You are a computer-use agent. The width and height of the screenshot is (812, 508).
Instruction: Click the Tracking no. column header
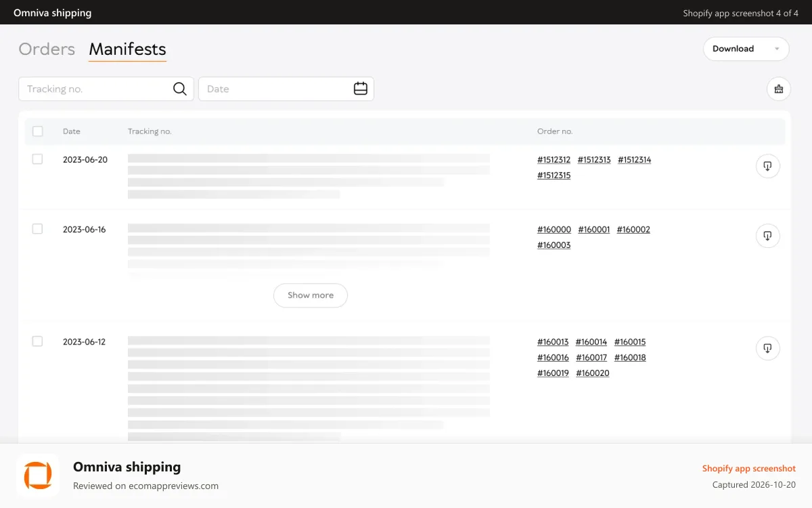point(150,131)
